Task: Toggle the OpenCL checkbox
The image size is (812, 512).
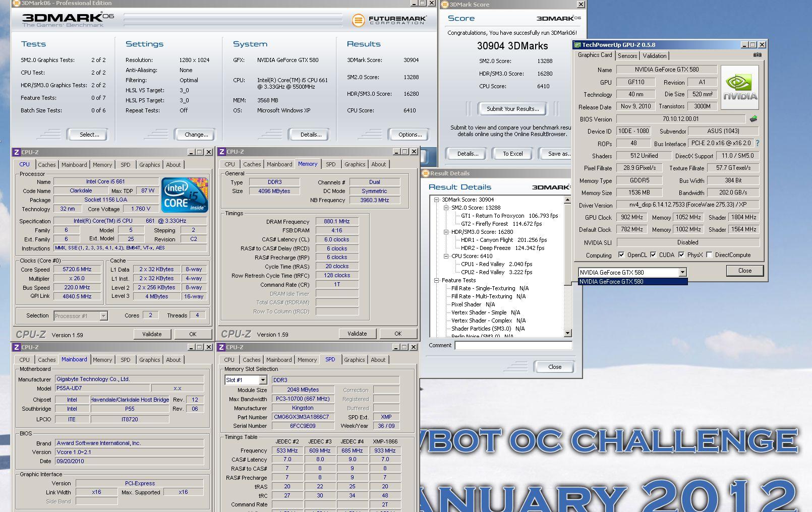Action: point(621,254)
